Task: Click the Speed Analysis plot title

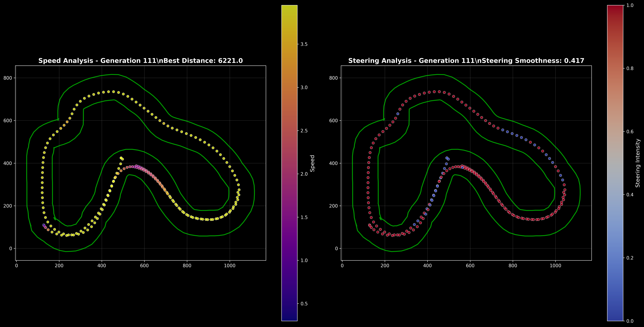Action: (141, 61)
